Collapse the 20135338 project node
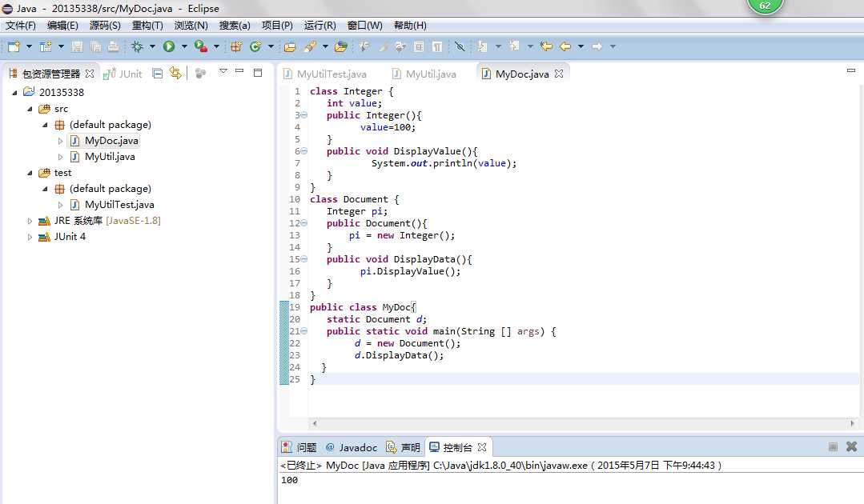864x504 pixels. click(x=14, y=93)
